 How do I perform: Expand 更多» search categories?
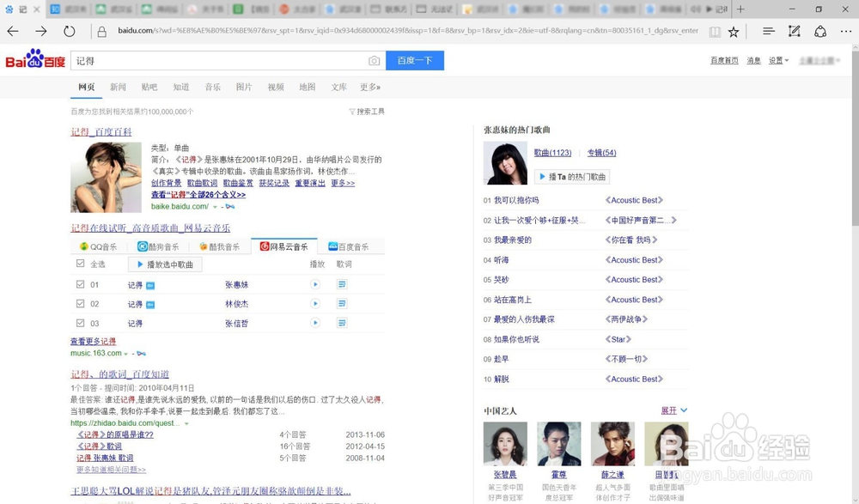pos(370,87)
